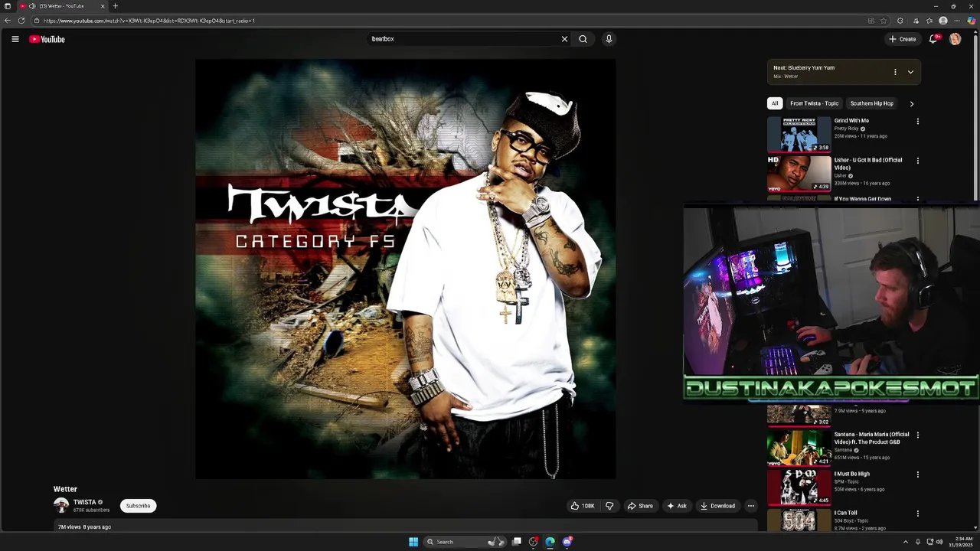Open options for Grind With Me
This screenshot has height=551, width=980.
point(918,121)
